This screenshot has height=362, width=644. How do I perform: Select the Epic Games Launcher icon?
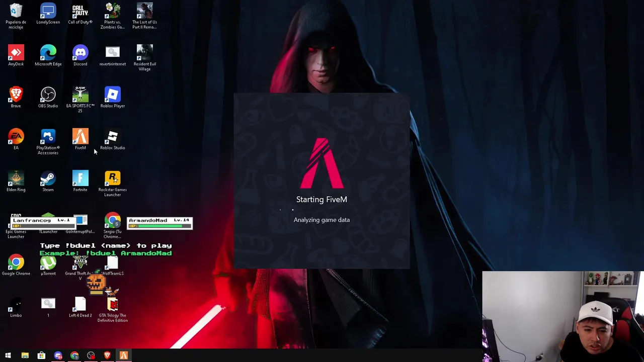(x=16, y=226)
